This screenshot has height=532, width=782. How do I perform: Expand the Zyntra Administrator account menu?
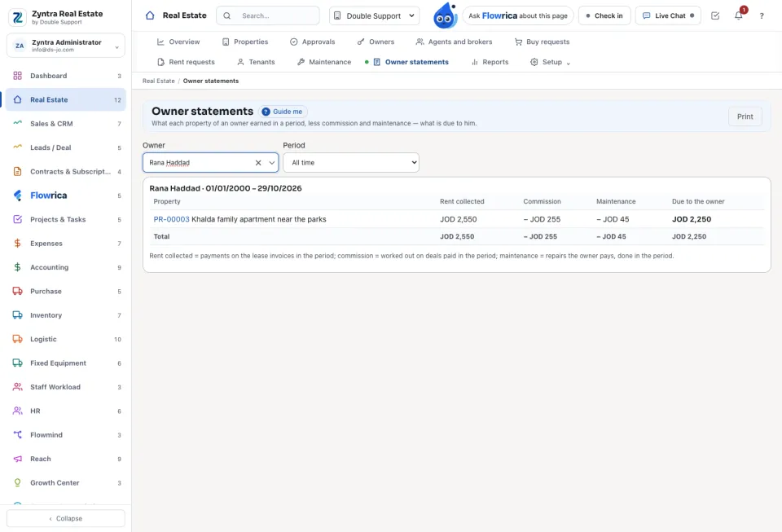coord(66,46)
